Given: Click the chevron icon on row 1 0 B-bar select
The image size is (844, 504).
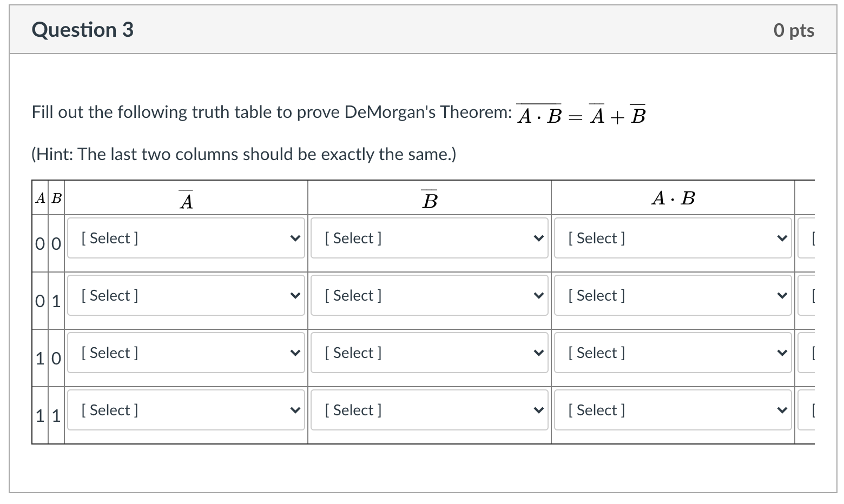Looking at the screenshot, I should (538, 353).
